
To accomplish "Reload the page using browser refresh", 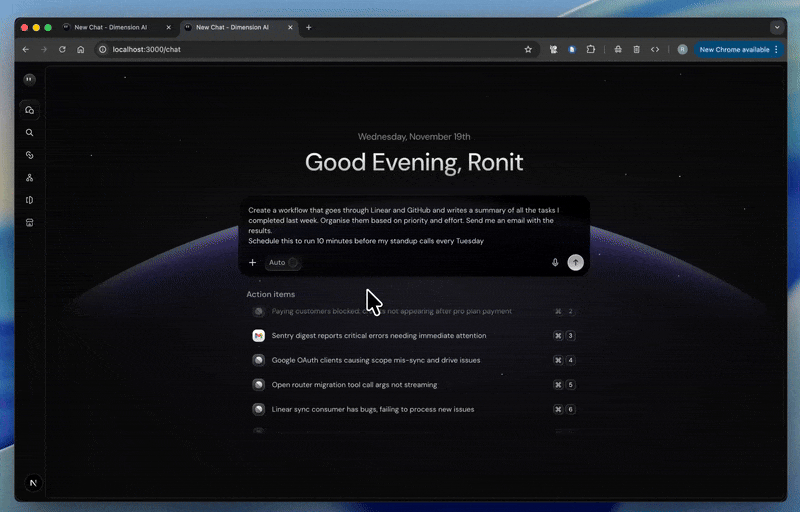I will [x=62, y=49].
